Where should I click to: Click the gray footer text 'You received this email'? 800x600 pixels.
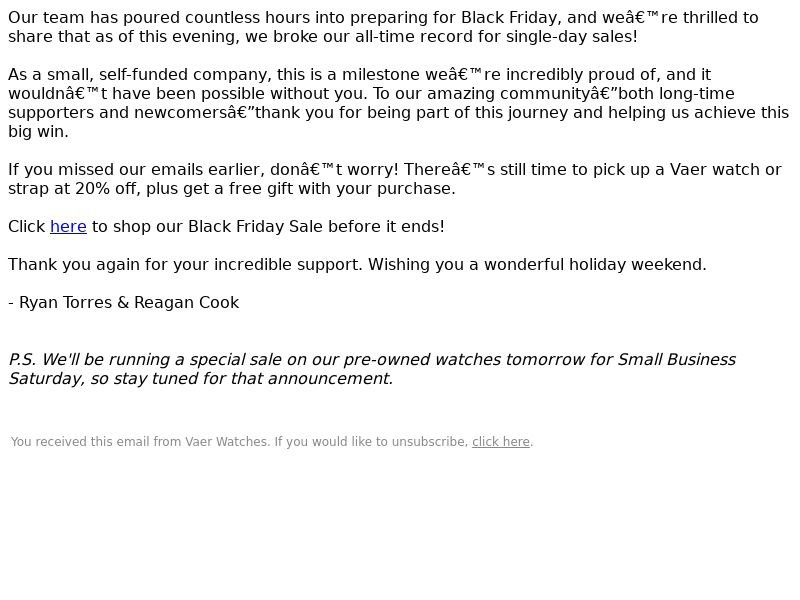tap(271, 442)
